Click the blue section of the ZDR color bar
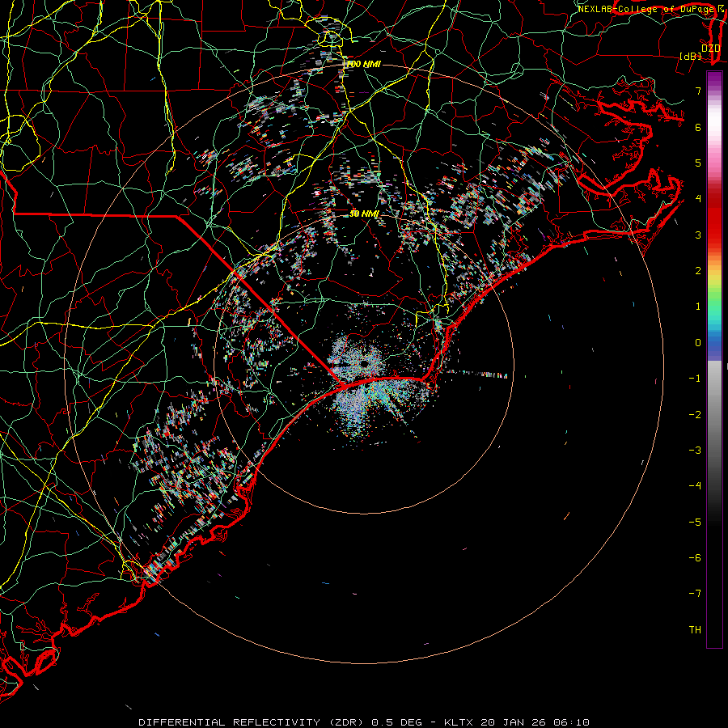 click(714, 346)
